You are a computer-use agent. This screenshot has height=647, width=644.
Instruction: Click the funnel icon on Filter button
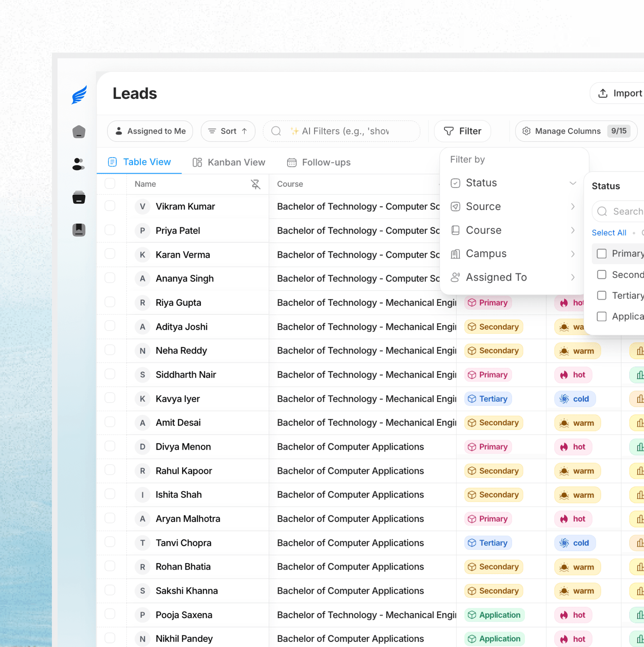(x=449, y=131)
